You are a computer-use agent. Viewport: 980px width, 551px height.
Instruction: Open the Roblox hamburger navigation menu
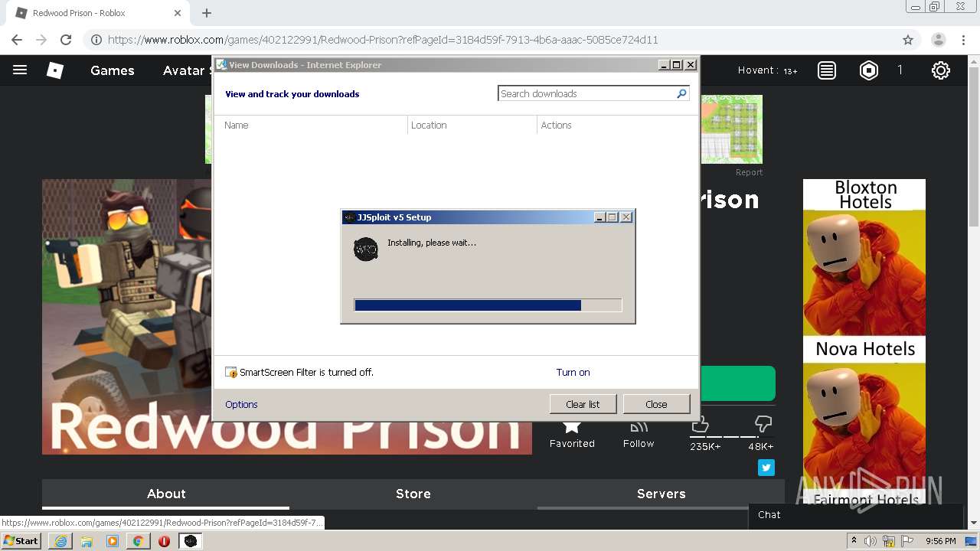(x=20, y=70)
